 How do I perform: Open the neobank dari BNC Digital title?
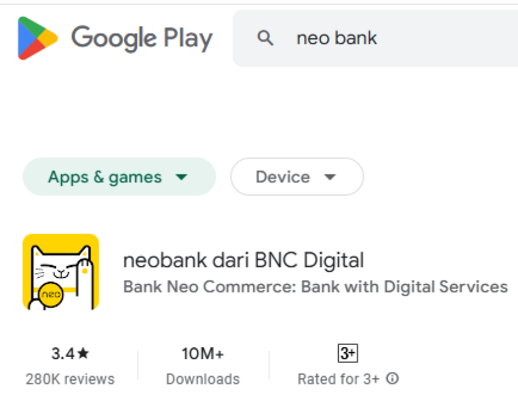point(243,261)
